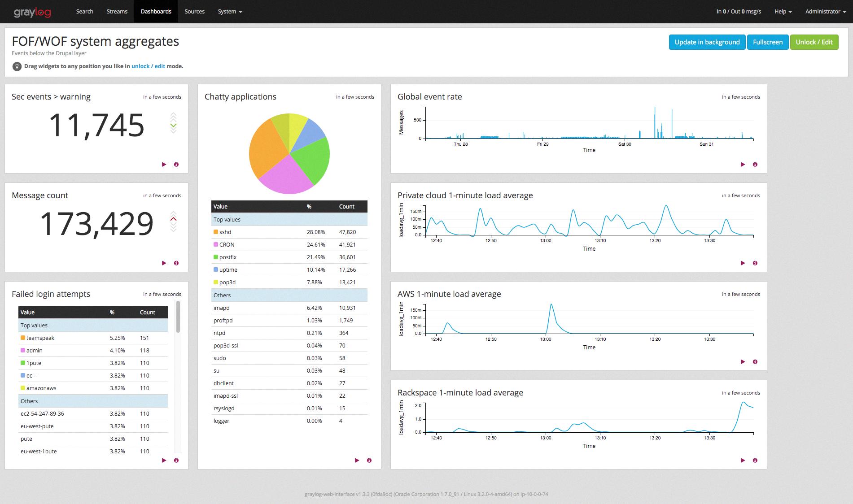Click the proftpd row
Image resolution: width=853 pixels, height=504 pixels.
(x=289, y=321)
